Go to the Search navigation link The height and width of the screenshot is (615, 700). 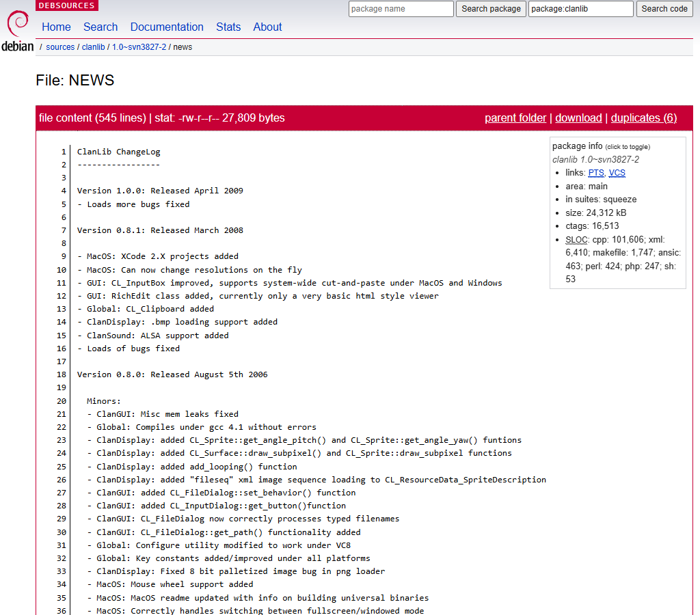(x=100, y=27)
